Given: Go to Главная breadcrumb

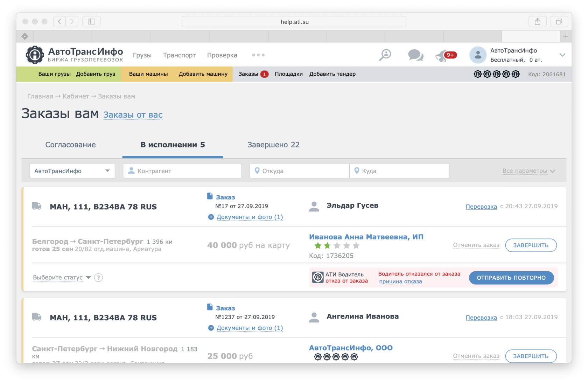Looking at the screenshot, I should 40,96.
